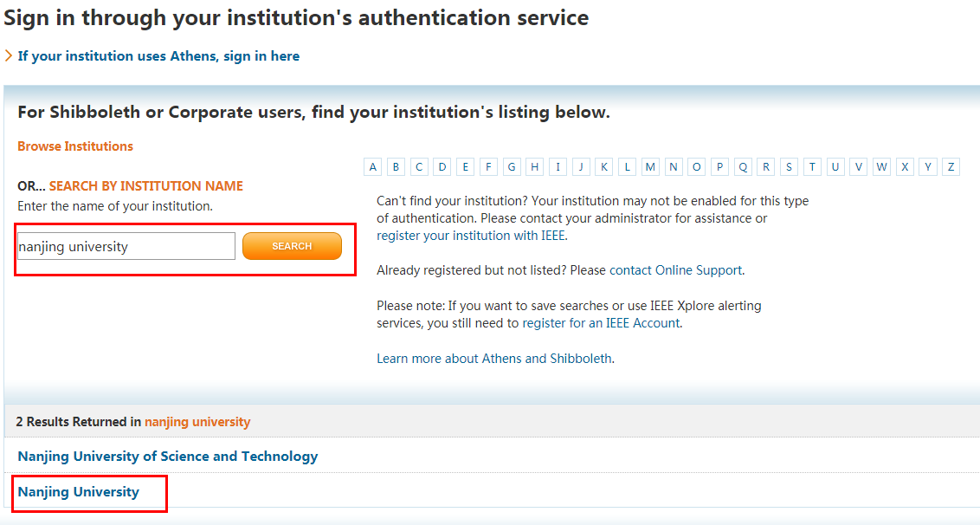Select letter W in alphabet index
The height and width of the screenshot is (525, 980).
[881, 167]
